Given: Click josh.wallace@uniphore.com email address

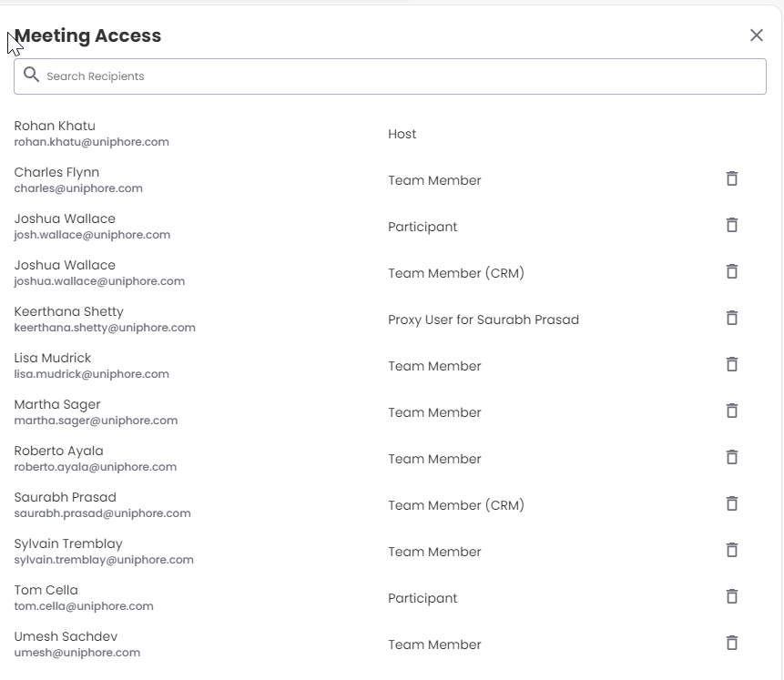Looking at the screenshot, I should [x=92, y=235].
